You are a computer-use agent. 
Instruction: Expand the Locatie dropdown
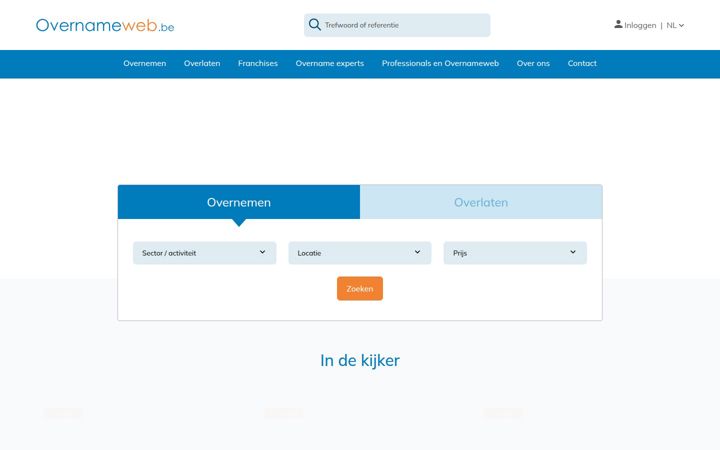(360, 253)
